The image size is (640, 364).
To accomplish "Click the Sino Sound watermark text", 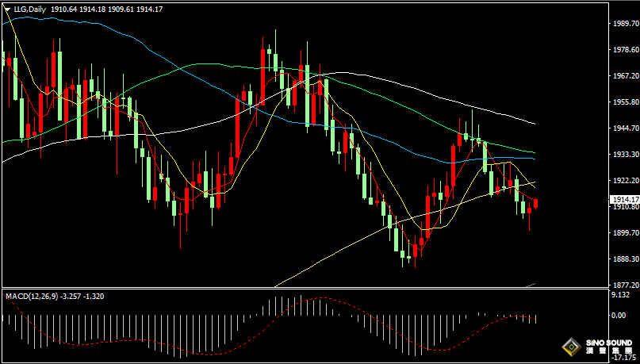I will click(x=606, y=347).
